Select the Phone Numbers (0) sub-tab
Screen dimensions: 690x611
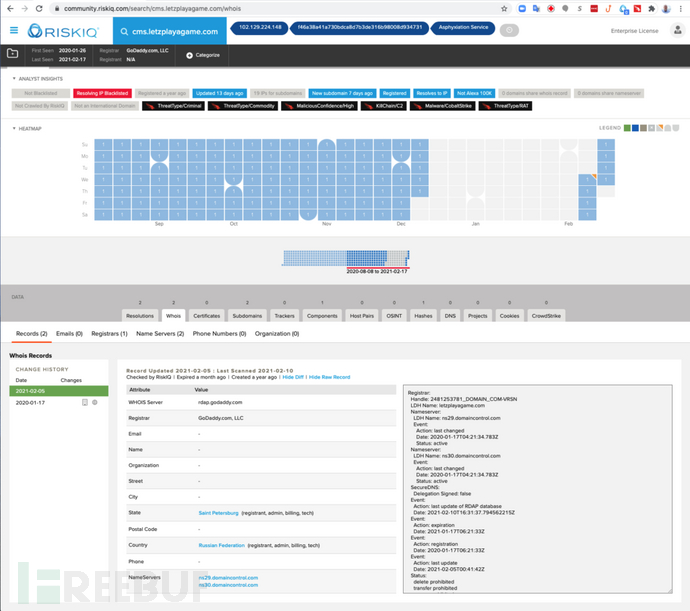(x=219, y=334)
